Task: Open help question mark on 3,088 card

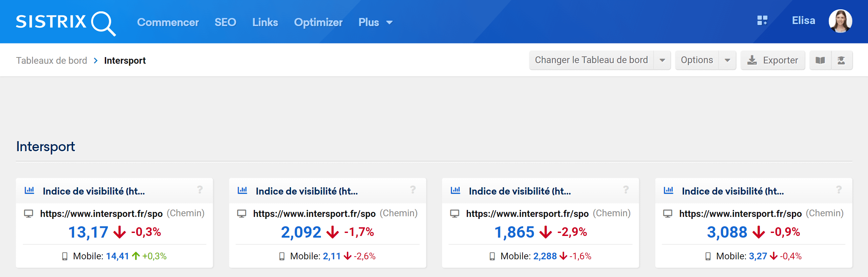Action: click(x=839, y=190)
